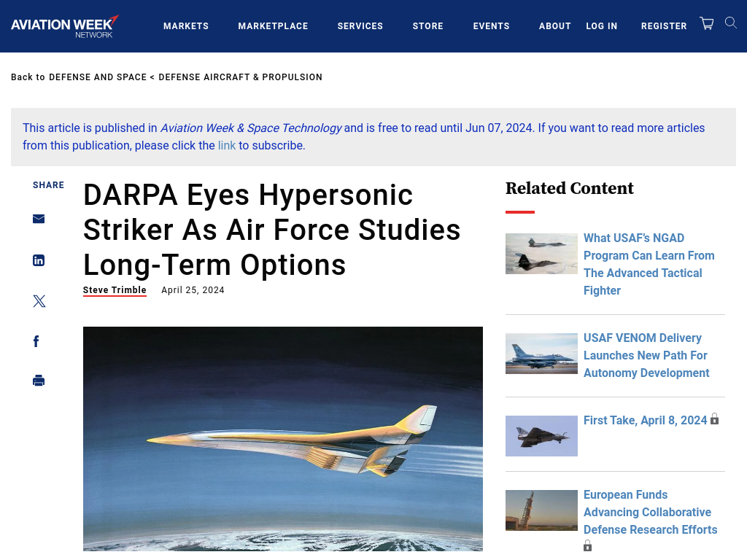Follow the subscribe 'link' in the banner

[x=227, y=145]
